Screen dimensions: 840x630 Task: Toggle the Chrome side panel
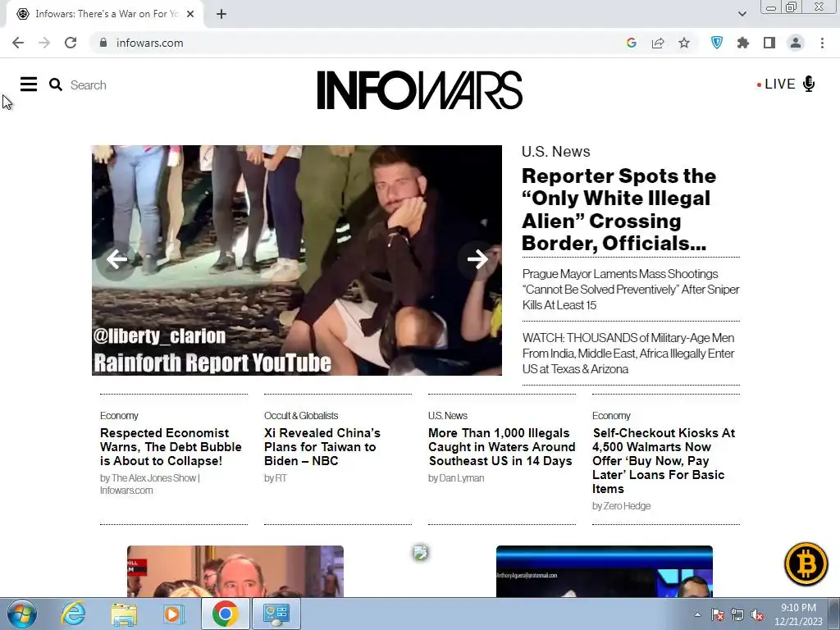pyautogui.click(x=769, y=43)
